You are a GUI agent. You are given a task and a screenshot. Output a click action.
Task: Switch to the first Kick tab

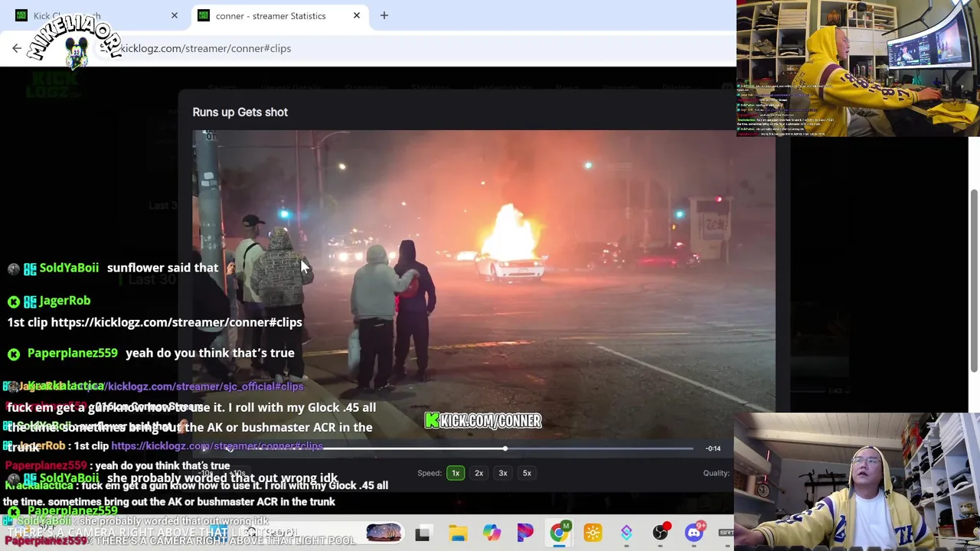pyautogui.click(x=96, y=15)
